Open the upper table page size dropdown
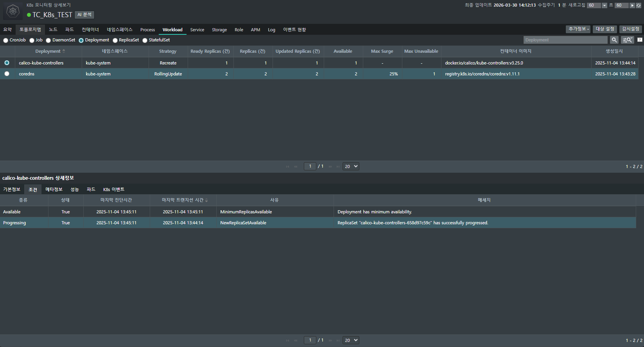Screen dimensions: 644x347 351,166
